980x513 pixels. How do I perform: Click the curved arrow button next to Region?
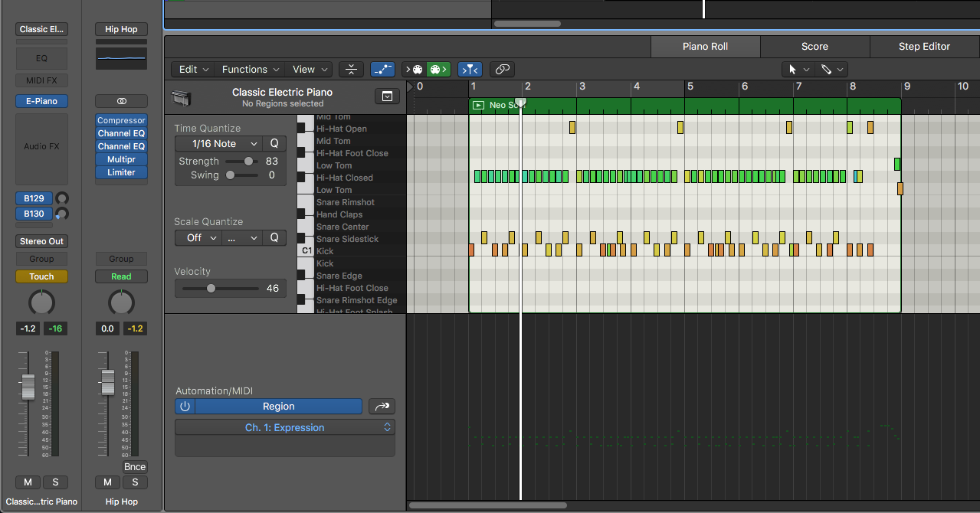pyautogui.click(x=382, y=407)
